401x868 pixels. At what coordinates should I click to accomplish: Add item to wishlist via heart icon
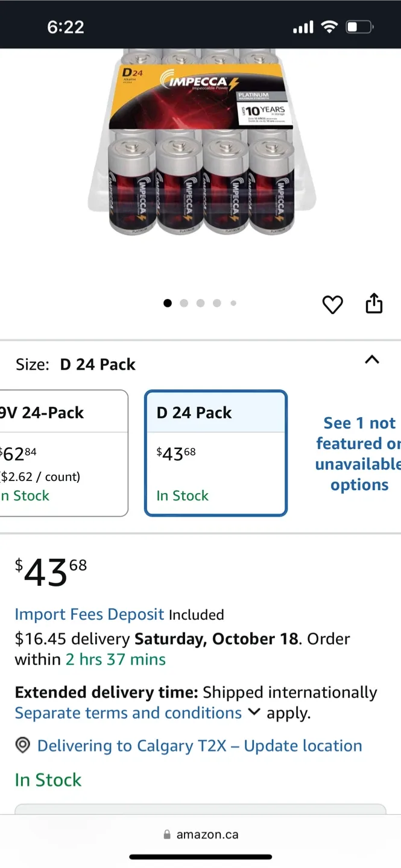[332, 304]
